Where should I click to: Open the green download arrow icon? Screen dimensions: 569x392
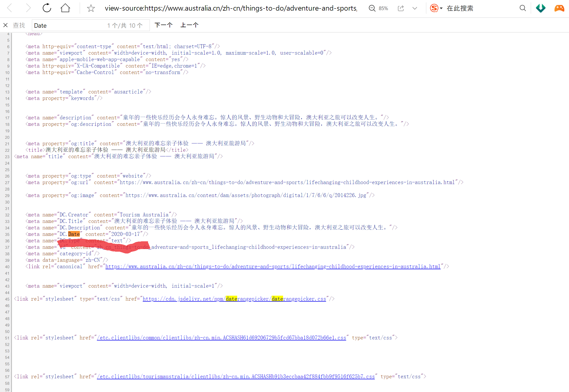coord(541,8)
